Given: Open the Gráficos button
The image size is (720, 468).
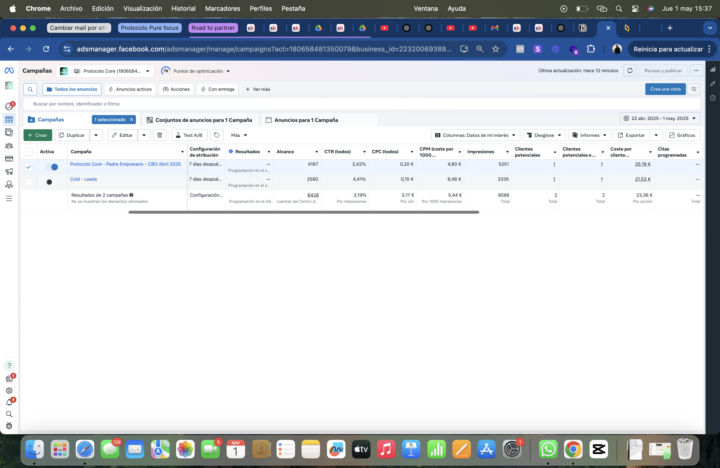Looking at the screenshot, I should pos(682,135).
